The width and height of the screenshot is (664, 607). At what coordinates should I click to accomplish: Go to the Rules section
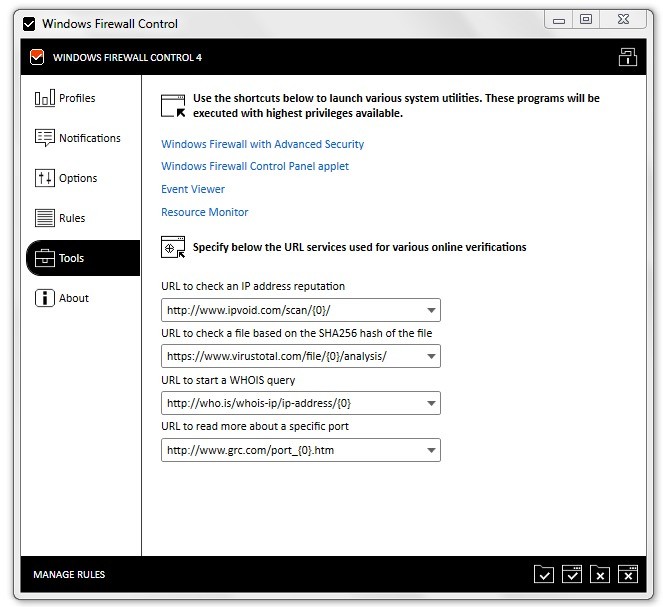60,218
